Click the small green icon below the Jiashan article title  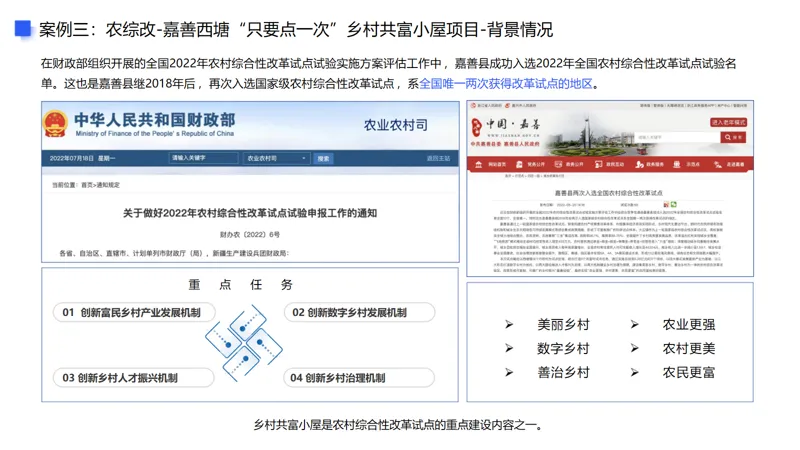[x=673, y=204]
